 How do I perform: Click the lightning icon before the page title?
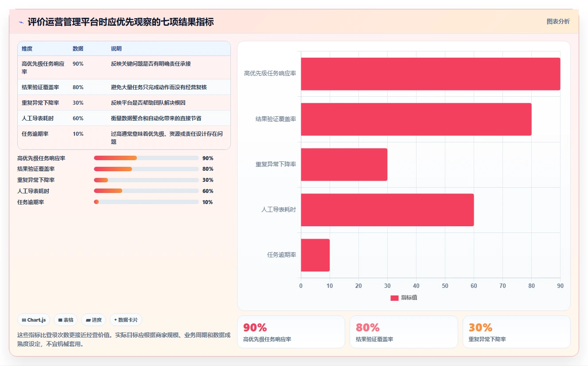coord(21,22)
